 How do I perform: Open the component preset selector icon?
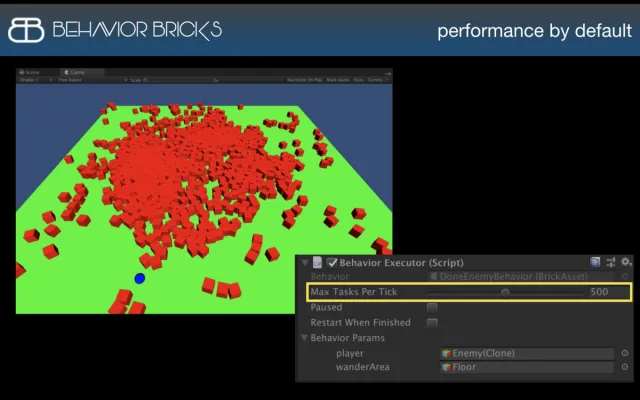coord(611,262)
